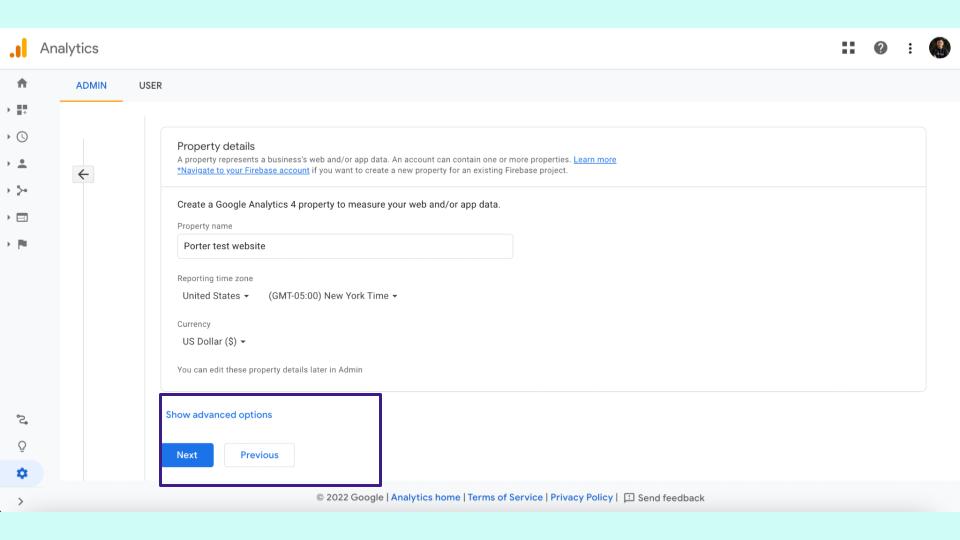Open the Google apps grid icon

click(x=848, y=48)
